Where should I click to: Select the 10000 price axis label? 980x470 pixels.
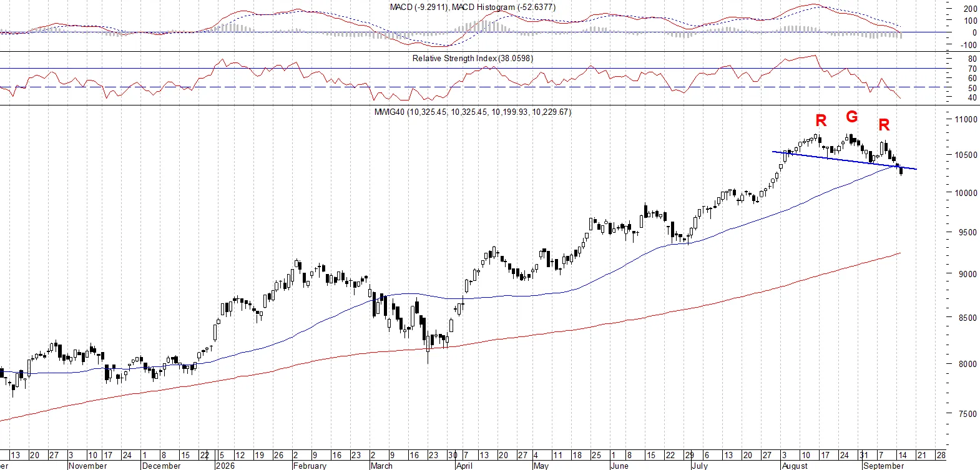(x=966, y=193)
